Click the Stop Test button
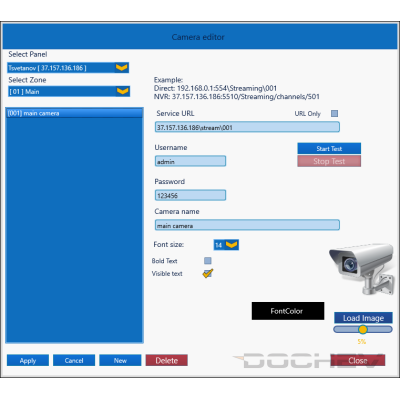This screenshot has height=400, width=400. [x=329, y=161]
